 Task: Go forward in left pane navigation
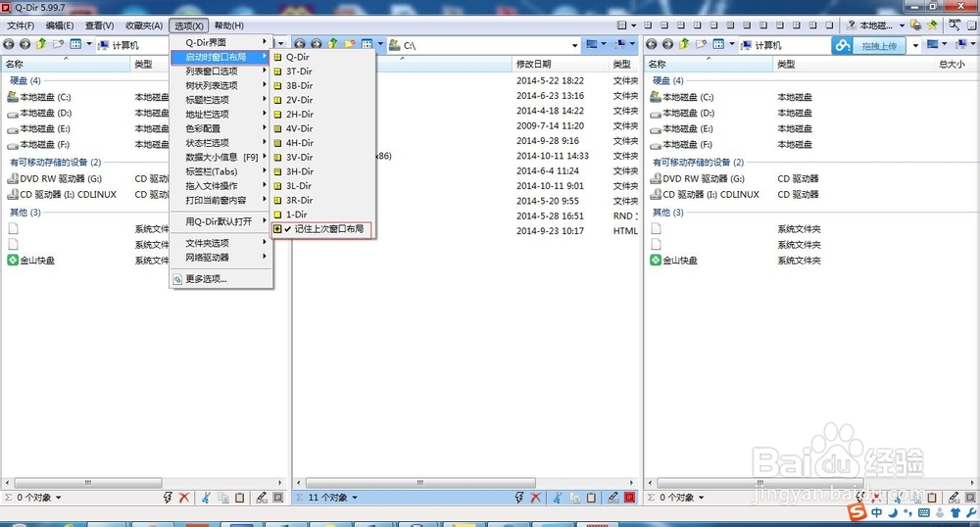pos(25,44)
